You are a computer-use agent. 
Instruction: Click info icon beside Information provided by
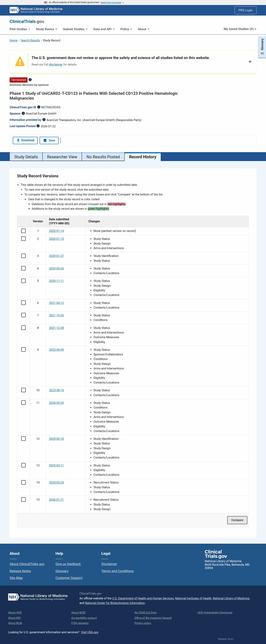pos(44,120)
